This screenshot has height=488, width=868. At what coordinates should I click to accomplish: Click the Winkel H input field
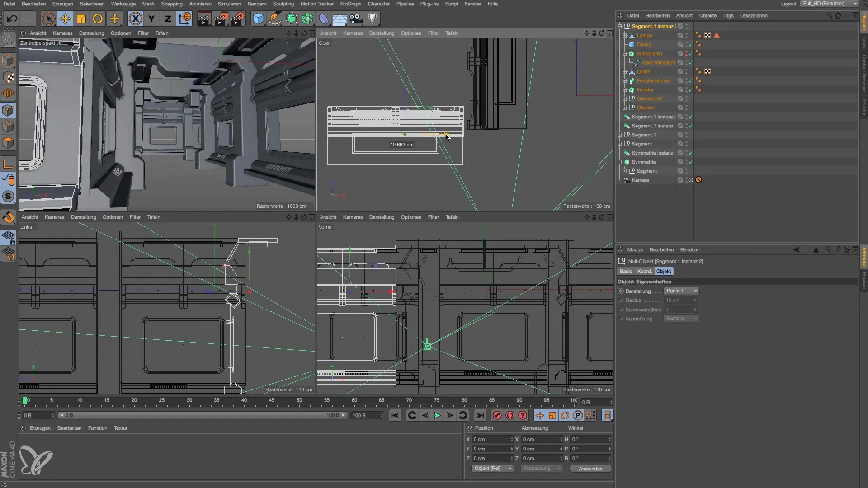(590, 439)
